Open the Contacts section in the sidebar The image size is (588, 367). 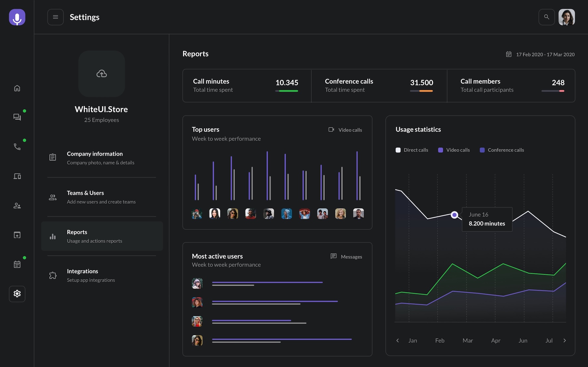[x=17, y=205]
